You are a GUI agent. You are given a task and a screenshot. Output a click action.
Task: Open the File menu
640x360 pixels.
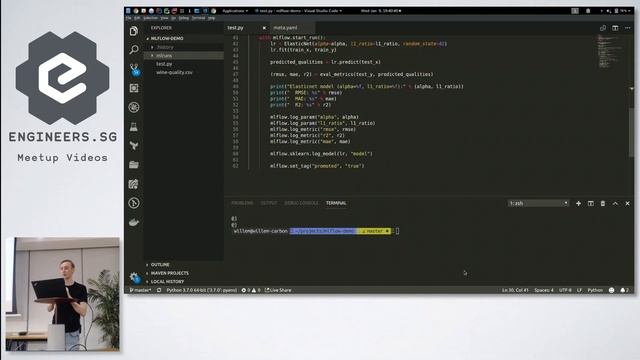pos(129,18)
